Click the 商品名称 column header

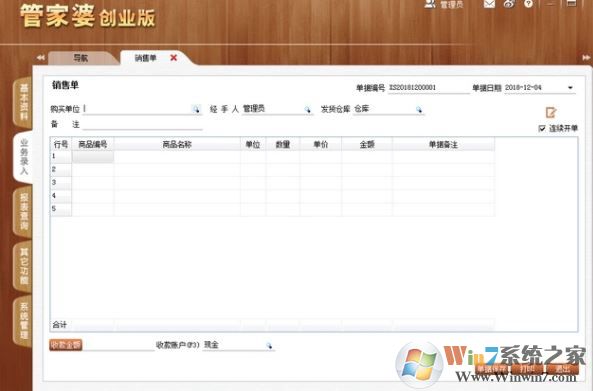pos(177,144)
